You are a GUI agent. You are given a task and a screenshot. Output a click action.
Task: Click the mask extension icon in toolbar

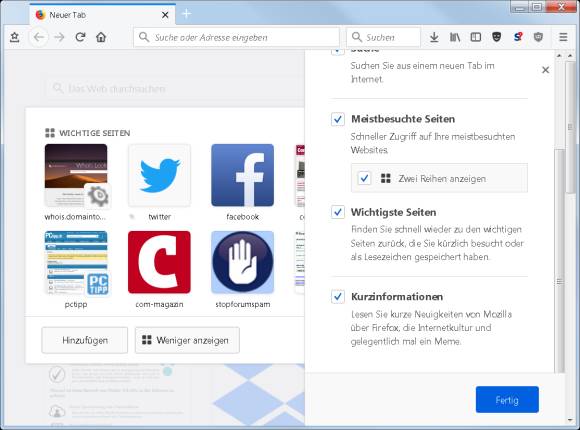click(496, 37)
